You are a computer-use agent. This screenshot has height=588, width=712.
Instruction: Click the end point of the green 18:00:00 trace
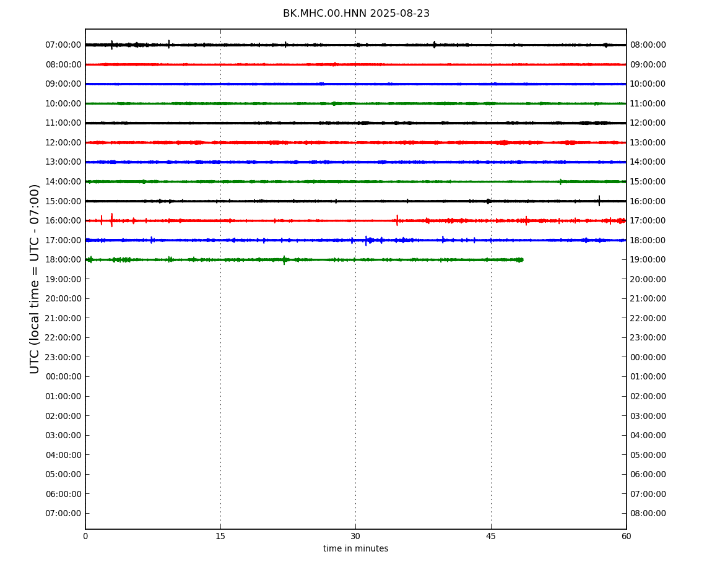point(522,260)
